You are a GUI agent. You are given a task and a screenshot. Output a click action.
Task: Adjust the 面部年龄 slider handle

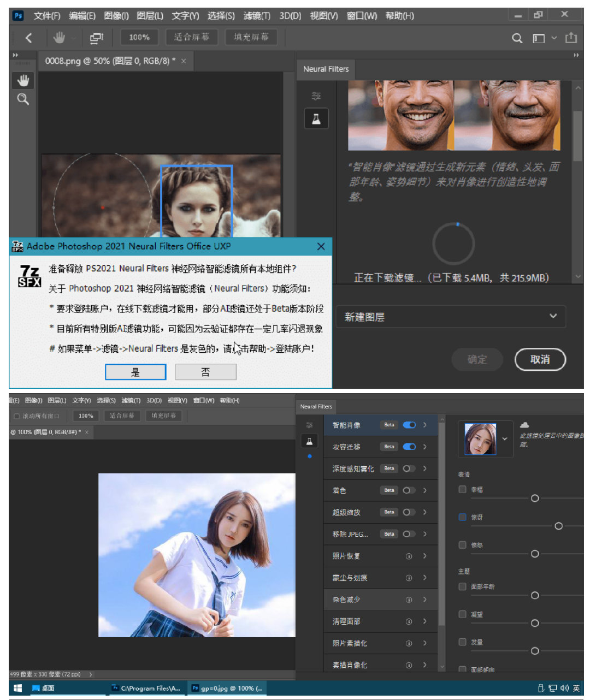(x=535, y=595)
